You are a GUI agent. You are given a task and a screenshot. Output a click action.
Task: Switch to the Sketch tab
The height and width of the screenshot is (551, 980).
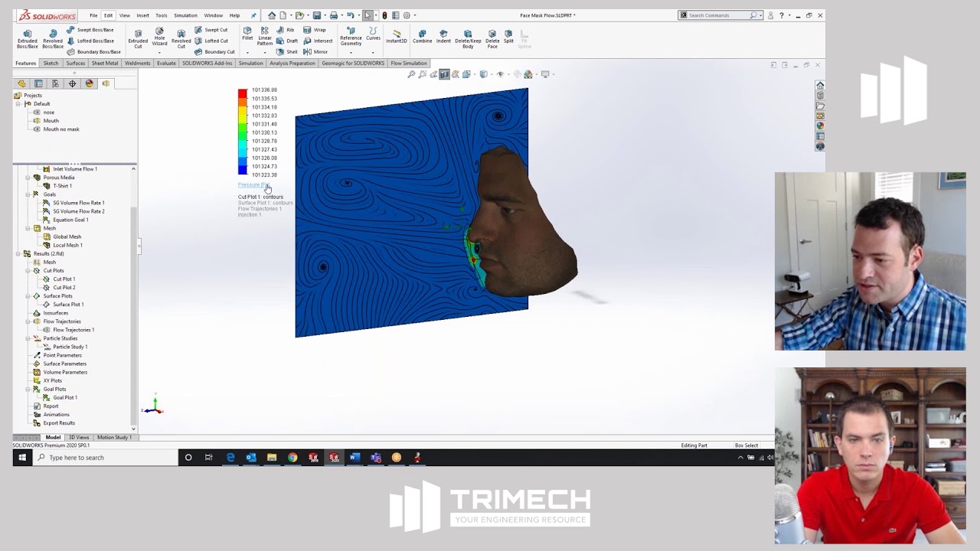click(x=51, y=64)
